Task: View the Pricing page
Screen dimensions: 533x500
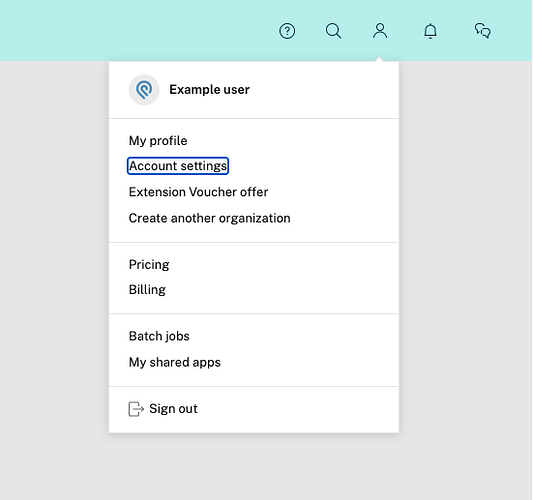Action: pos(149,265)
